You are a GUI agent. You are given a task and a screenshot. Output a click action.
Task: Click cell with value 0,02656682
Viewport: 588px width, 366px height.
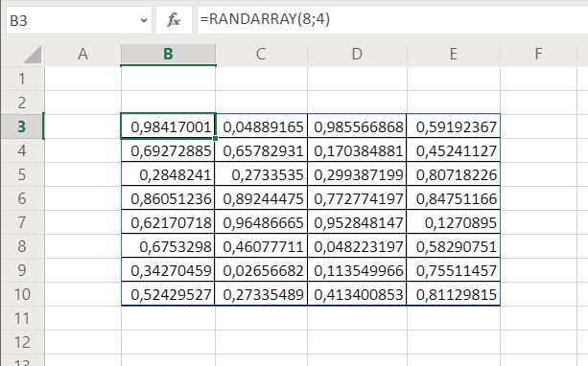tap(261, 270)
